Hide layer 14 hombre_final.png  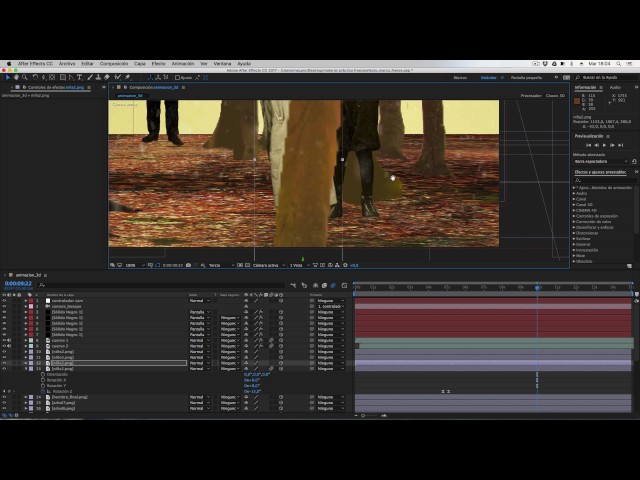pos(4,397)
